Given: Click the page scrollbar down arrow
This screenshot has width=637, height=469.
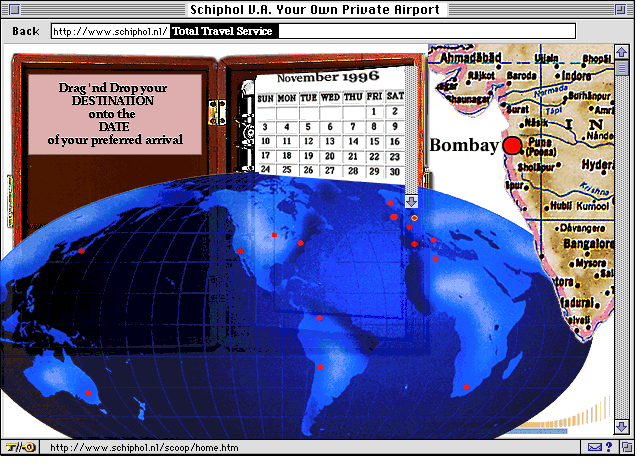Looking at the screenshot, I should coord(622,427).
